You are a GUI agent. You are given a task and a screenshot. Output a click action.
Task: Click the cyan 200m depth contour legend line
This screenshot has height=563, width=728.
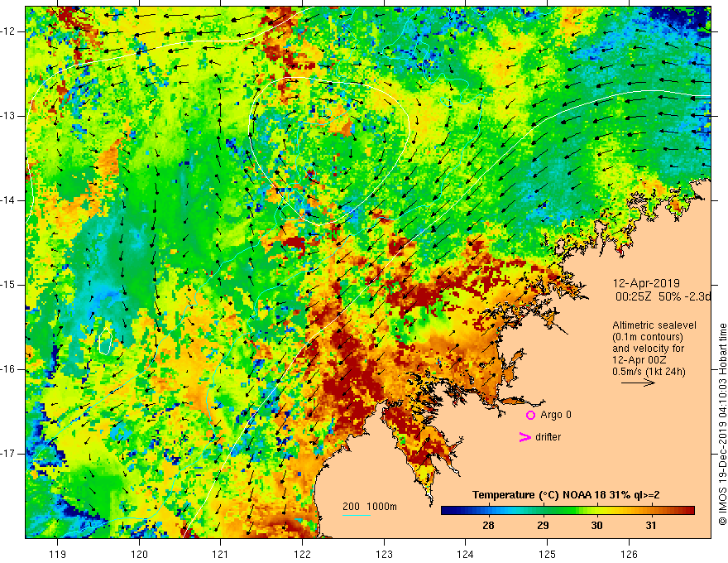coord(356,515)
